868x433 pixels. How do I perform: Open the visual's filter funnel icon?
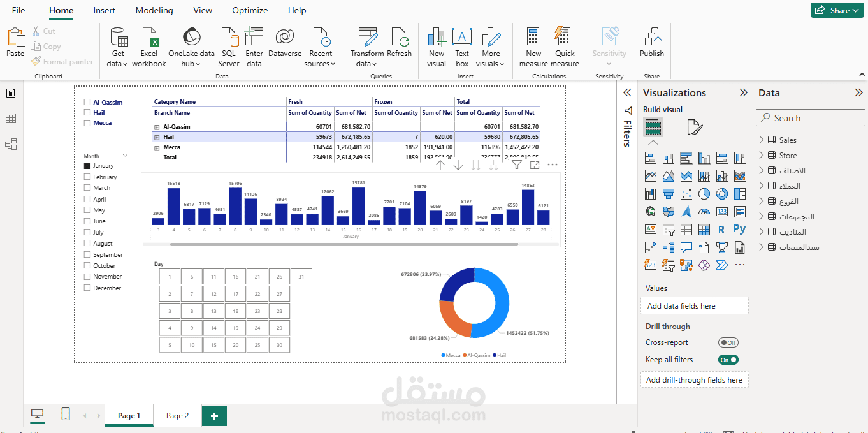coord(517,165)
